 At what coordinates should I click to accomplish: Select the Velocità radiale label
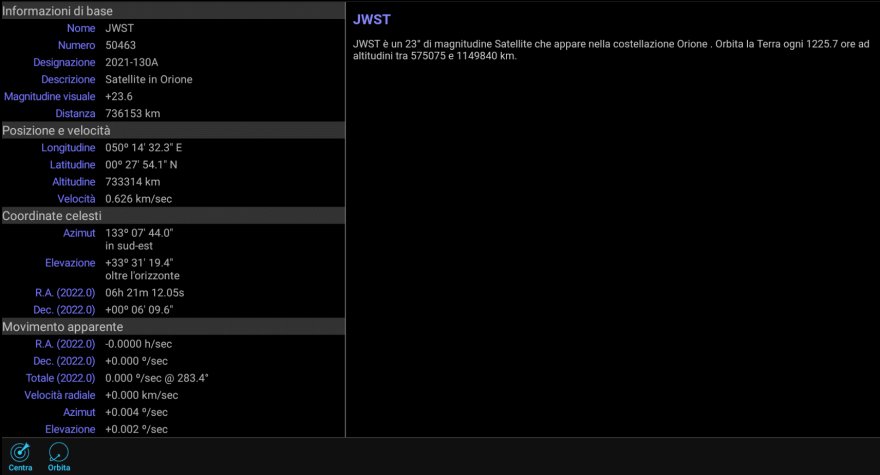pyautogui.click(x=59, y=395)
